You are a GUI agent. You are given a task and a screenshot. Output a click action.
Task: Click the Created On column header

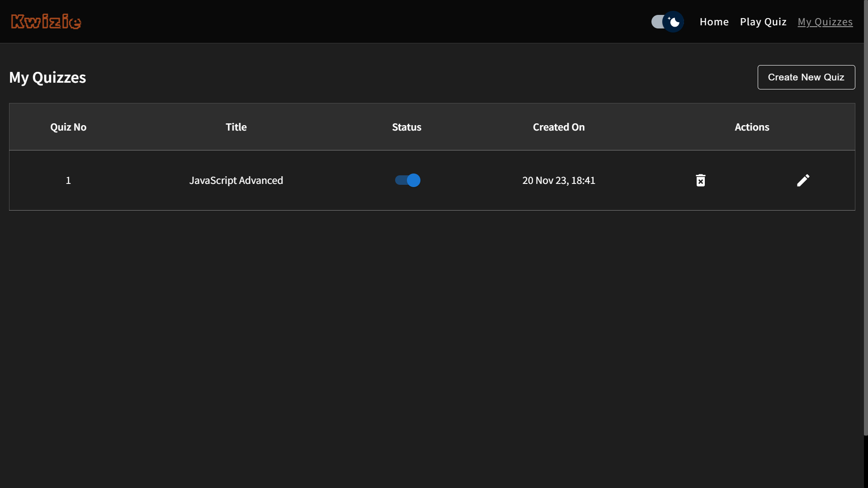pyautogui.click(x=558, y=127)
